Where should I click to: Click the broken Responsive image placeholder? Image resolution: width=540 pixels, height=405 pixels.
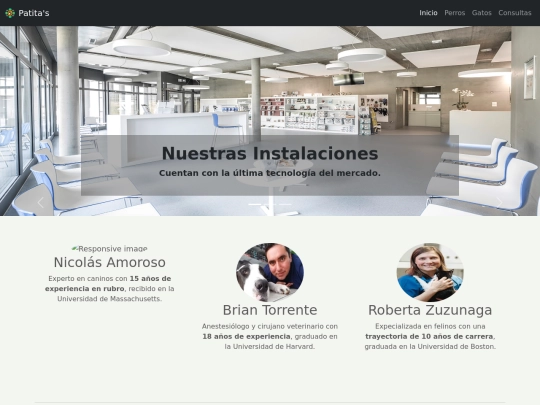coord(110,249)
